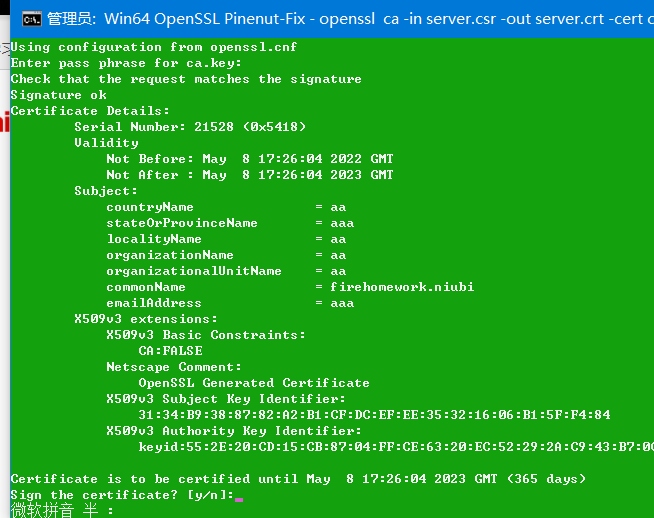Click the commonName value firehomework.niubi
The image size is (654, 518).
point(402,287)
